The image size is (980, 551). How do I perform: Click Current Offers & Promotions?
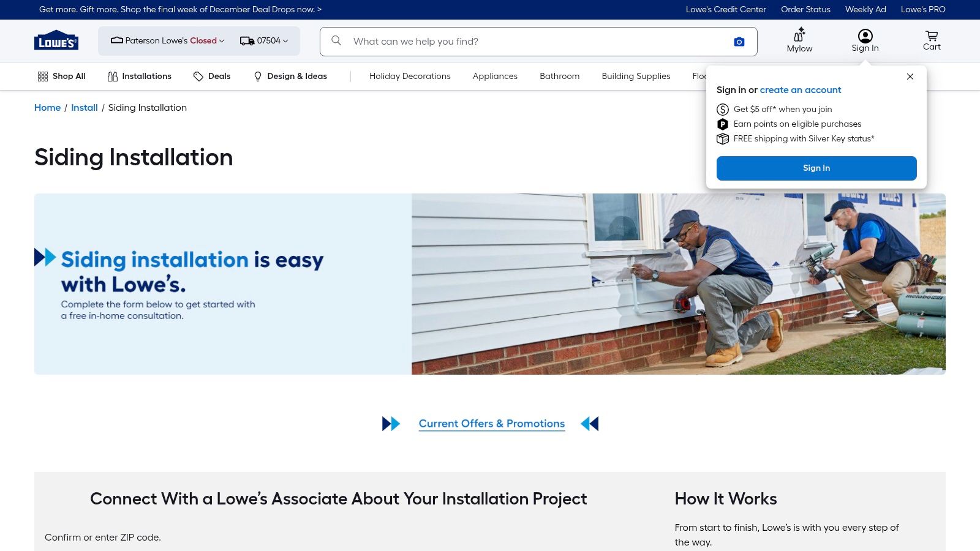pos(491,423)
